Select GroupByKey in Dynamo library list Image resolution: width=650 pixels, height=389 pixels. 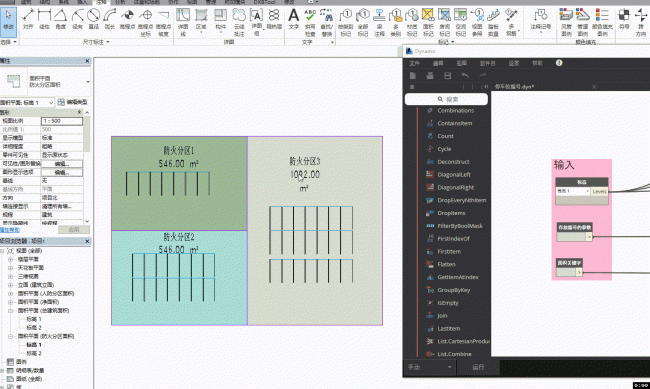(454, 290)
